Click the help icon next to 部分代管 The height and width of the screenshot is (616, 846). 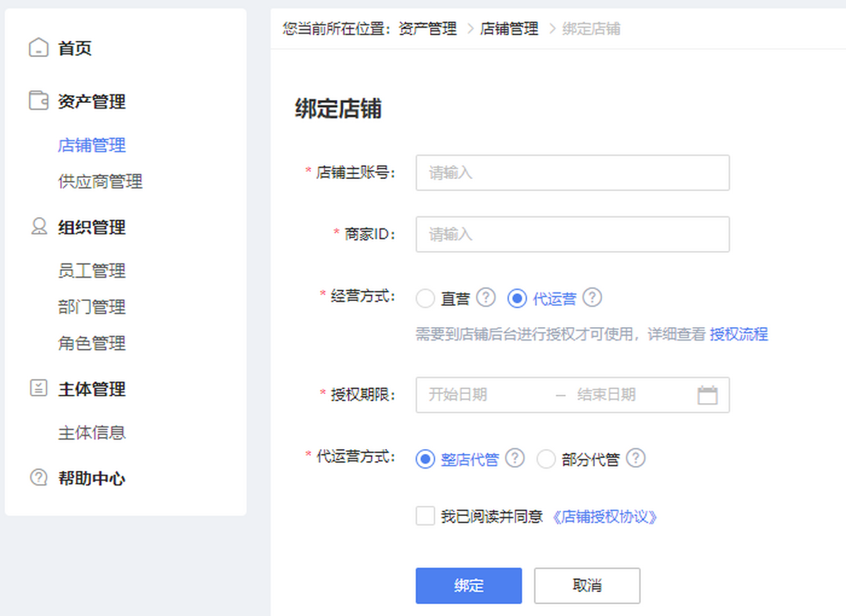click(x=635, y=458)
